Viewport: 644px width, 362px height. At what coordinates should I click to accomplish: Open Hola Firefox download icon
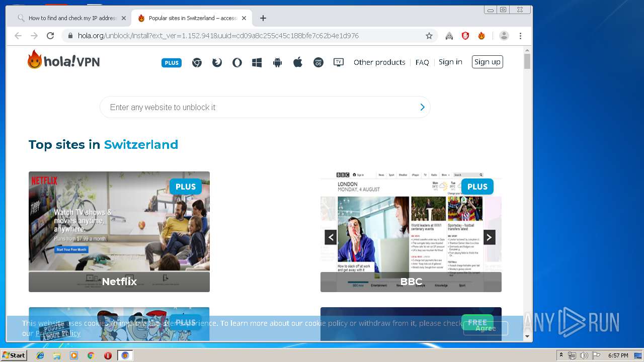(217, 62)
